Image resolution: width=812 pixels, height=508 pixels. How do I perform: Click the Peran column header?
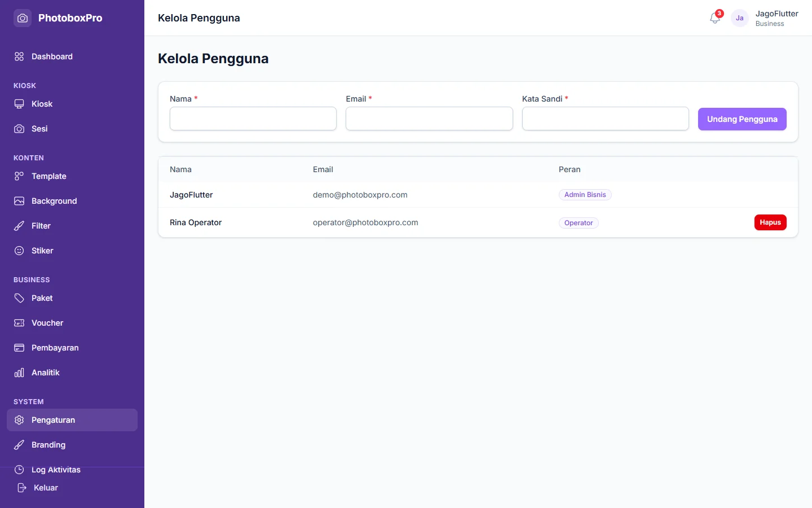pyautogui.click(x=570, y=169)
